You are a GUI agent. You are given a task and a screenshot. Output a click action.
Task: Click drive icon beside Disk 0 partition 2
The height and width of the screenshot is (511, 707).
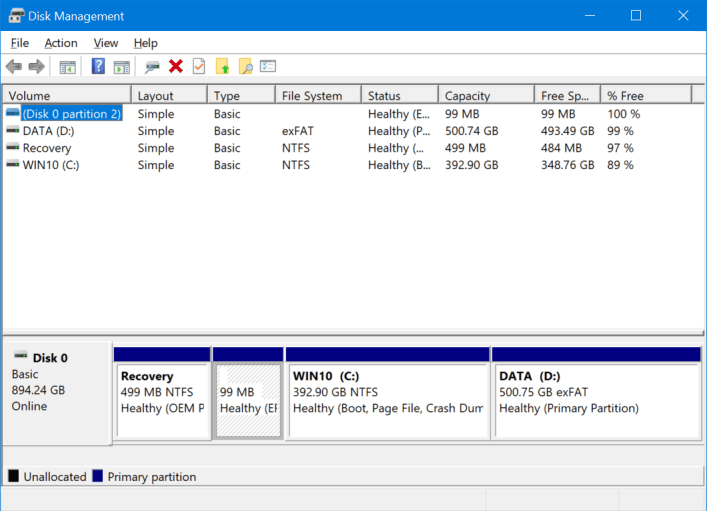13,112
